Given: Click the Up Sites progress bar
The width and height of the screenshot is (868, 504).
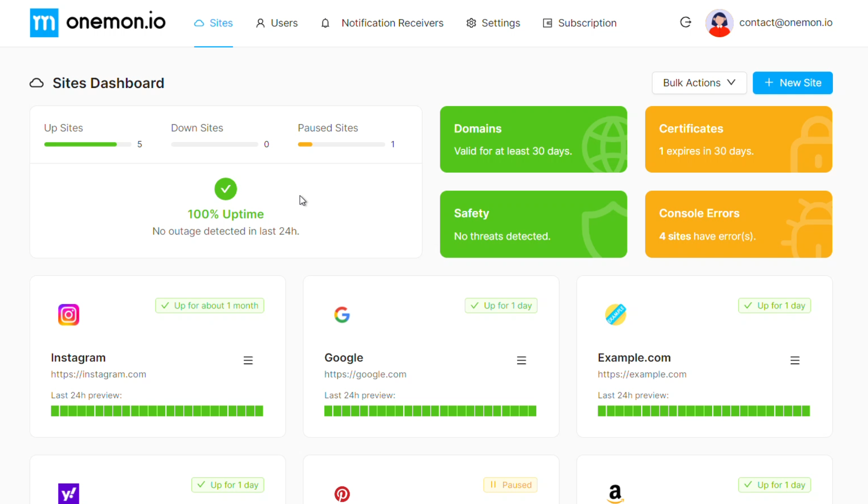Looking at the screenshot, I should (87, 144).
